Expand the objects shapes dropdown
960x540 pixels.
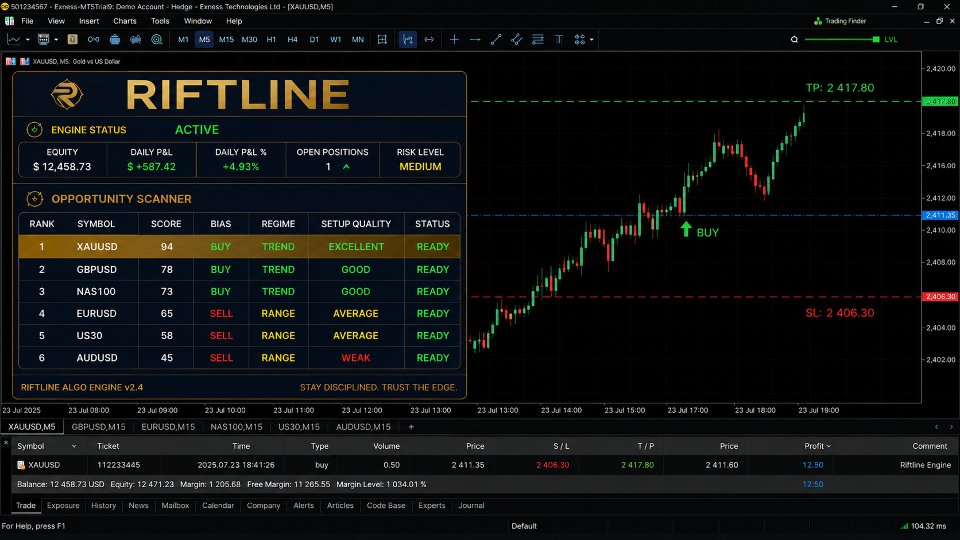(x=591, y=40)
